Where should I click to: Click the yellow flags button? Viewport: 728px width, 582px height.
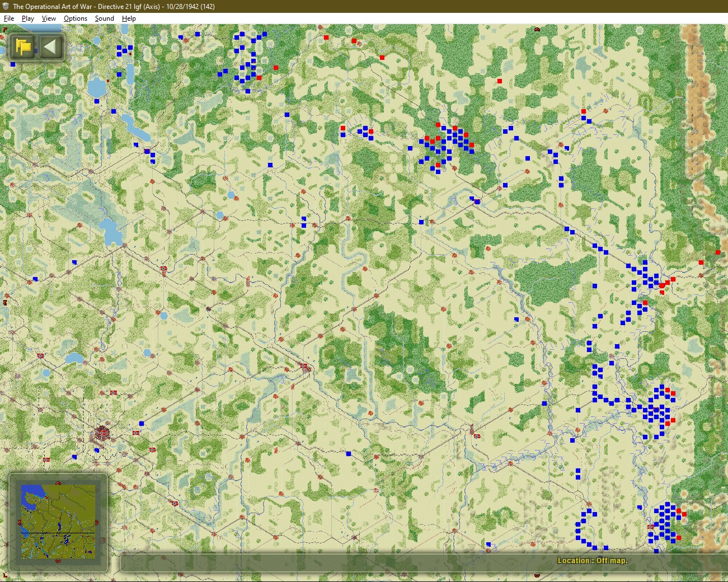click(24, 46)
